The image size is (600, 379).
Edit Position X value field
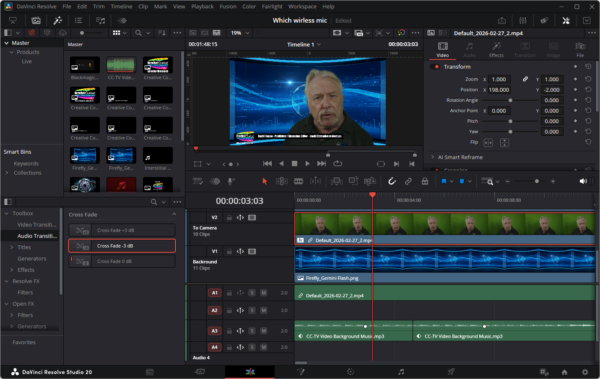tap(499, 90)
